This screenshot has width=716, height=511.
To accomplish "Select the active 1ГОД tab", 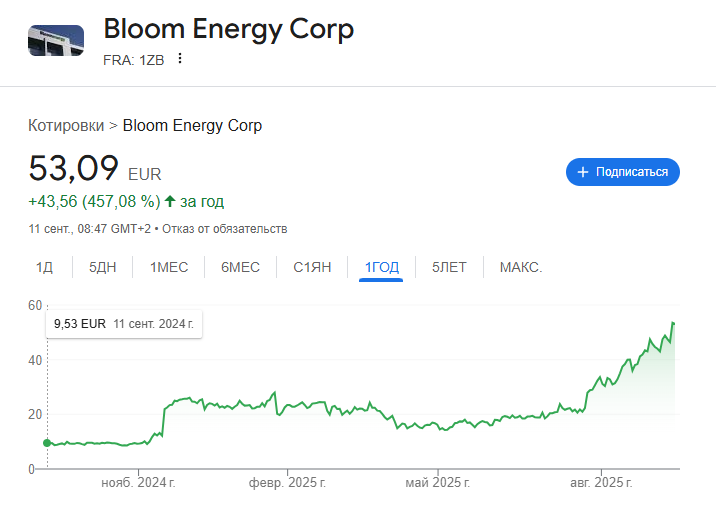I will 381,267.
